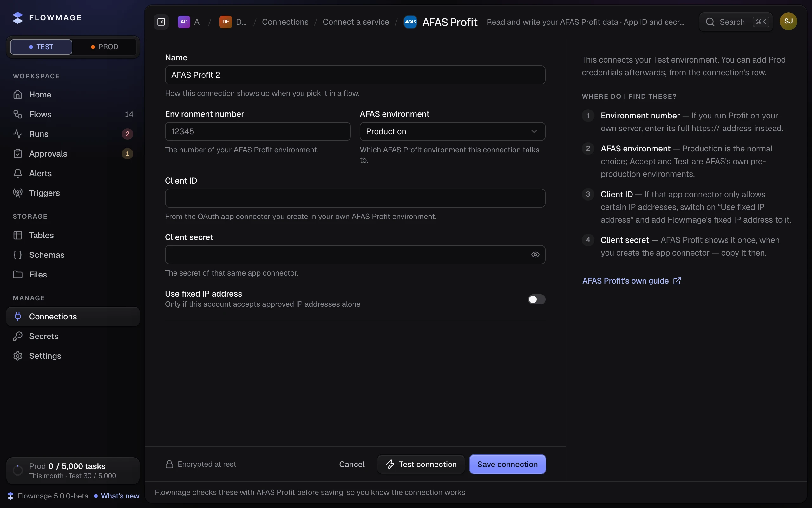Open Tables under Storage

point(73,235)
